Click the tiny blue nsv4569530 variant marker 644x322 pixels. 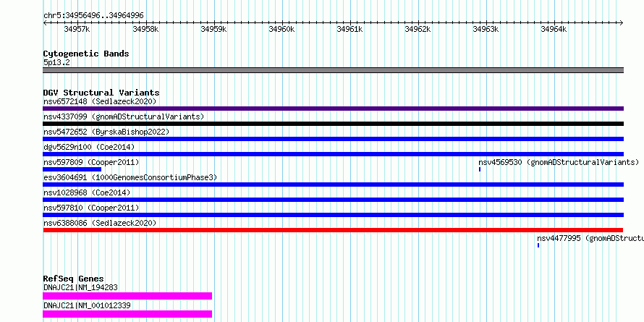point(480,169)
